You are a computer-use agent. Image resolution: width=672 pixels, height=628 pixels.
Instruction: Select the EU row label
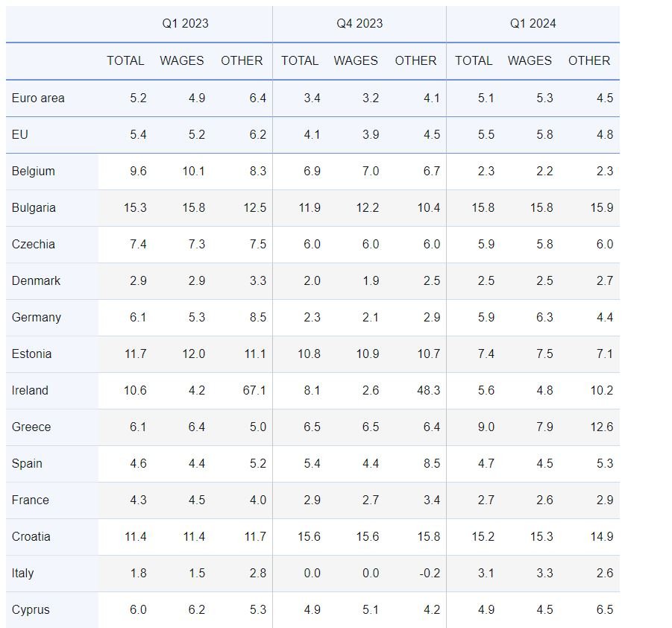19,134
